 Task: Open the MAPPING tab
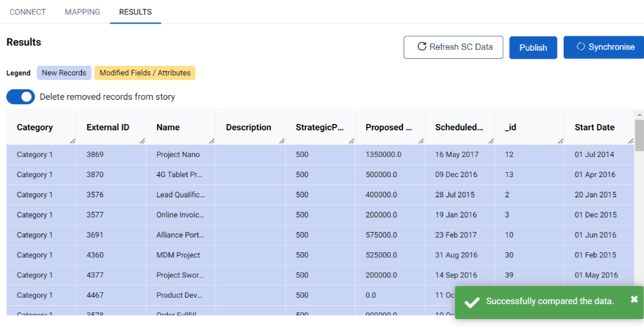point(82,12)
